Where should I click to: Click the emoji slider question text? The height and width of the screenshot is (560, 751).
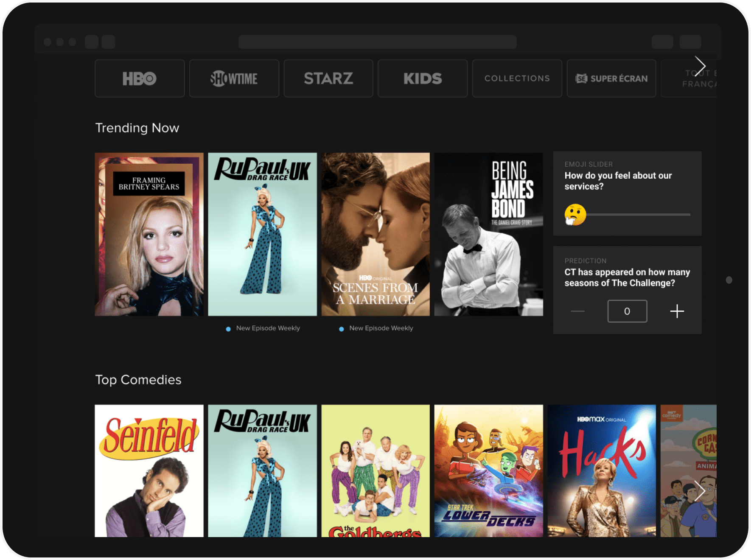coord(618,181)
